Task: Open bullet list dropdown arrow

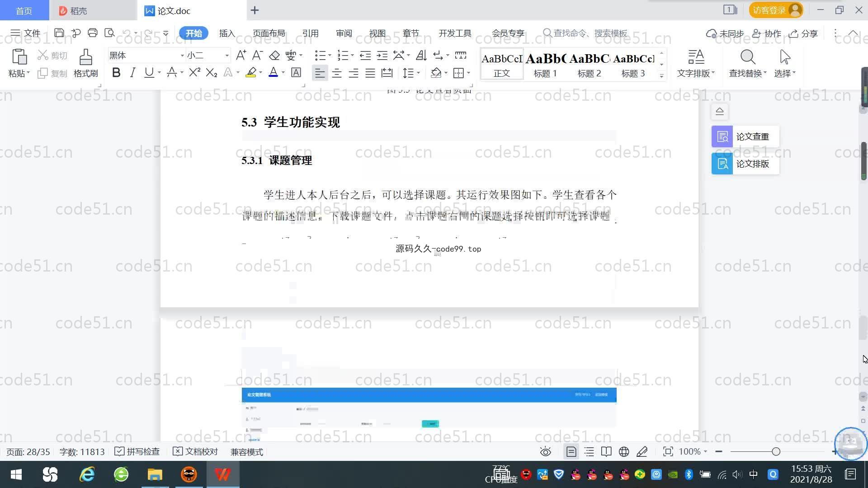Action: click(x=330, y=55)
